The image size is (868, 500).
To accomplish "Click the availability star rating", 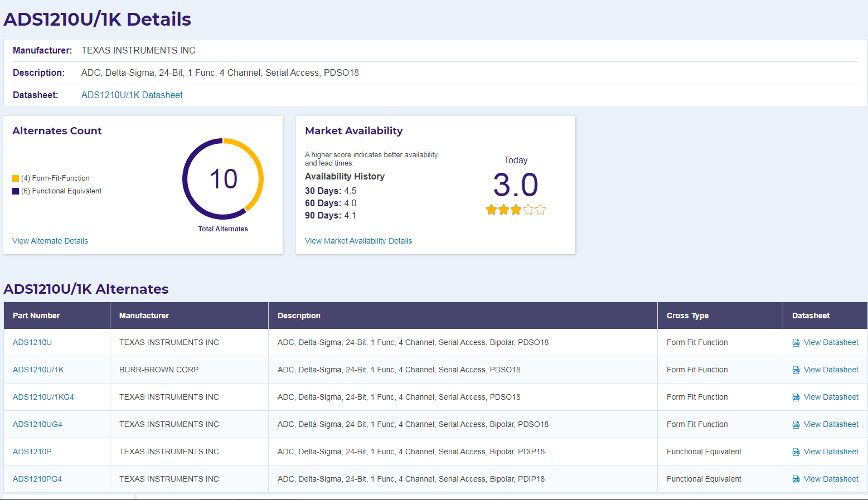I will click(516, 210).
